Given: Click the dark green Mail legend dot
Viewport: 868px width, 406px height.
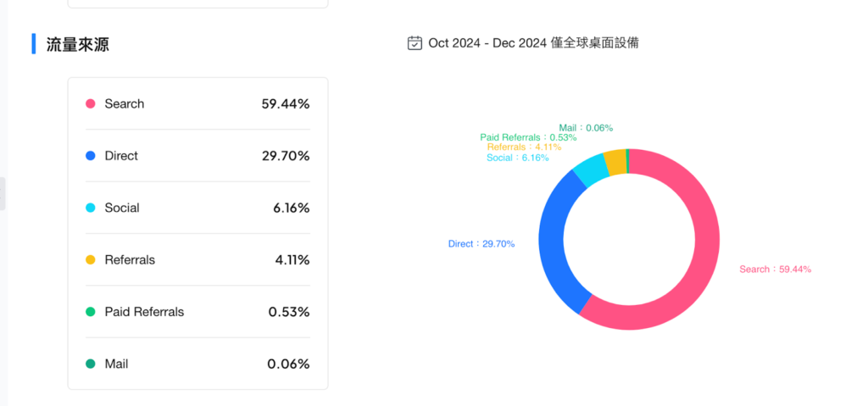Looking at the screenshot, I should (x=90, y=364).
